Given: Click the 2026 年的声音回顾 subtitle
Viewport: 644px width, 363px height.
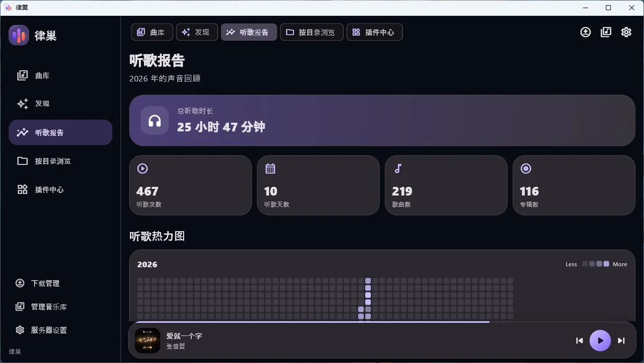Looking at the screenshot, I should click(165, 79).
